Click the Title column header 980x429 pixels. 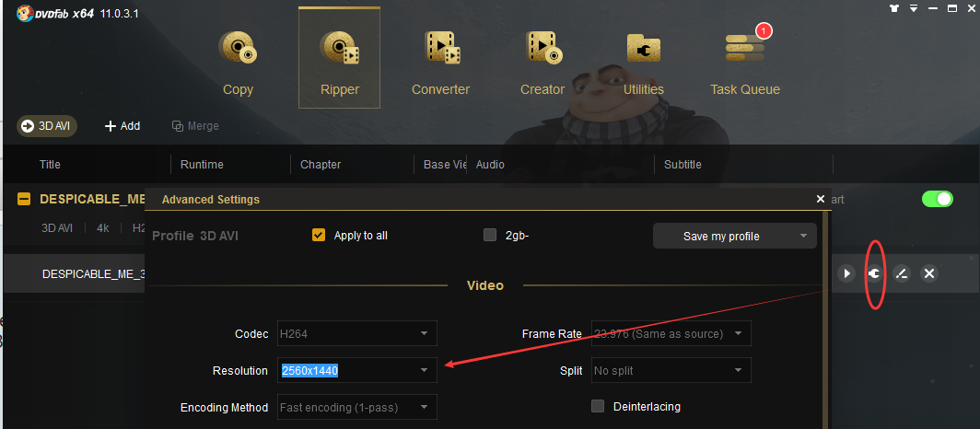pos(50,165)
